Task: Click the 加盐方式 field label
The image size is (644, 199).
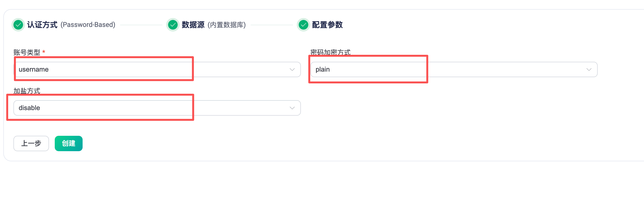Action: click(x=27, y=91)
